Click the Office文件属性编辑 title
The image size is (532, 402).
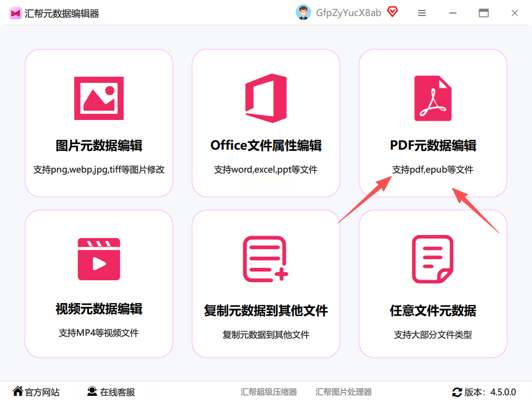266,145
